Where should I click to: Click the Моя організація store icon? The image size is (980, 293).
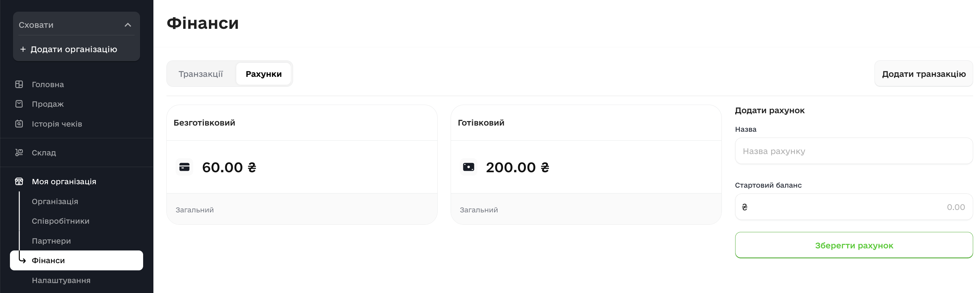click(x=19, y=181)
